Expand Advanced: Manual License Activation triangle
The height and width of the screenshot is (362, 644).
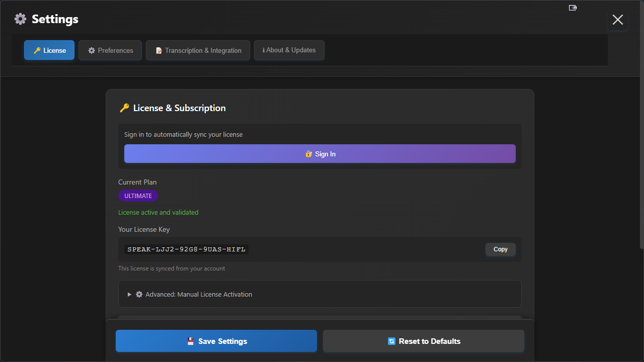click(129, 294)
